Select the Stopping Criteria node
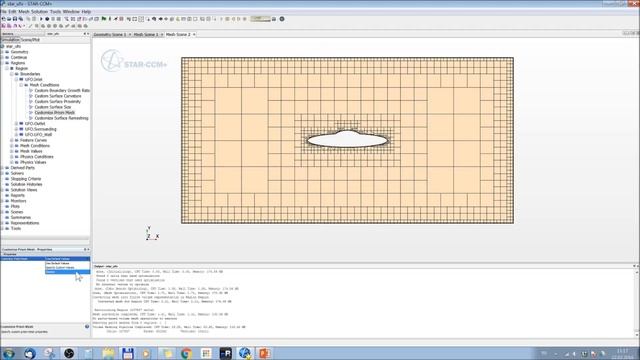The height and width of the screenshot is (360, 640). click(x=26, y=179)
